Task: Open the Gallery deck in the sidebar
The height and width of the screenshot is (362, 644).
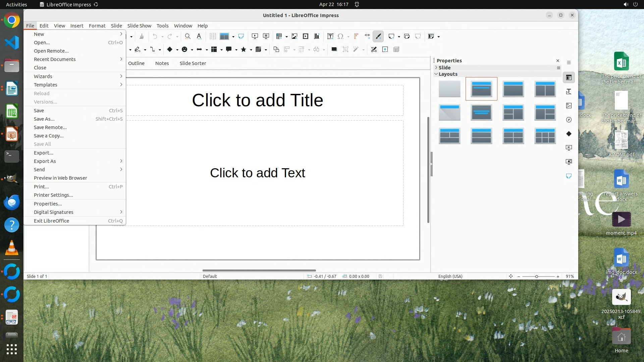Action: pyautogui.click(x=569, y=106)
